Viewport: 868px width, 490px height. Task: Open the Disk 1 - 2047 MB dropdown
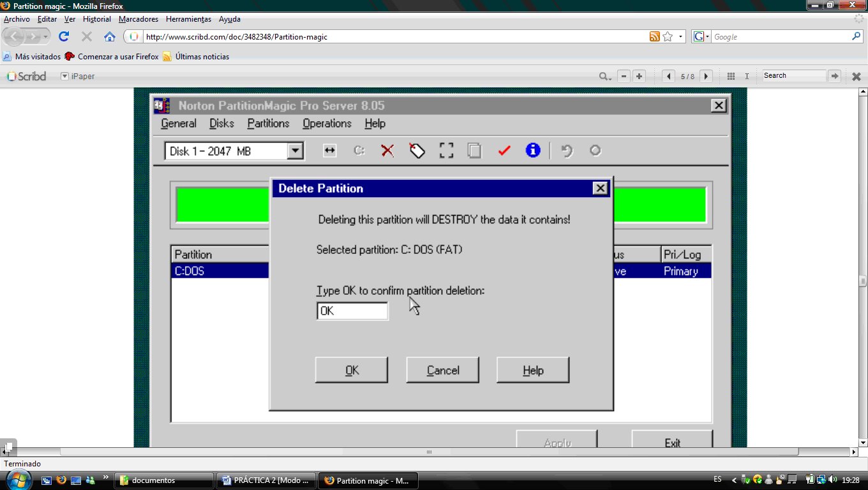294,151
